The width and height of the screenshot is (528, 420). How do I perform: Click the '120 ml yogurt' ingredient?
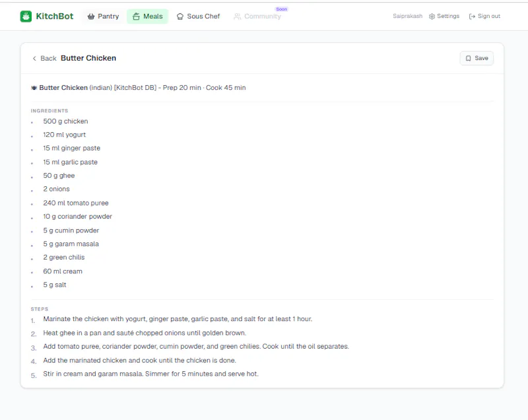tap(64, 135)
